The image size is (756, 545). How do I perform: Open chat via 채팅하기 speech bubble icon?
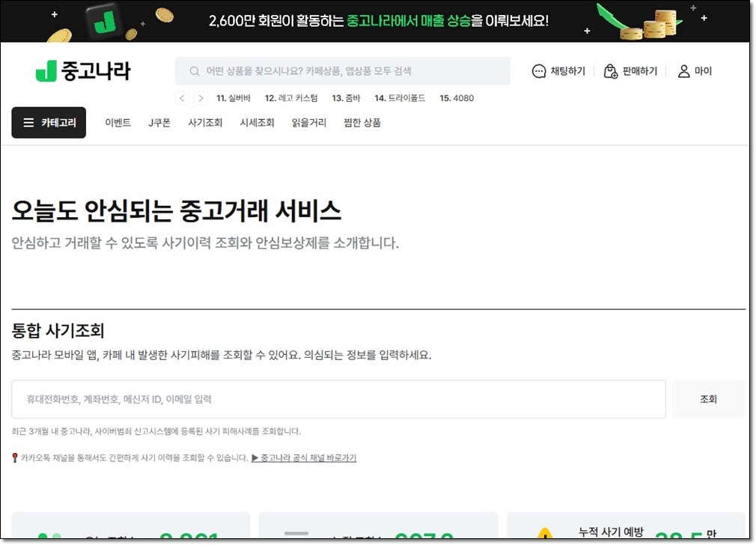pos(539,71)
